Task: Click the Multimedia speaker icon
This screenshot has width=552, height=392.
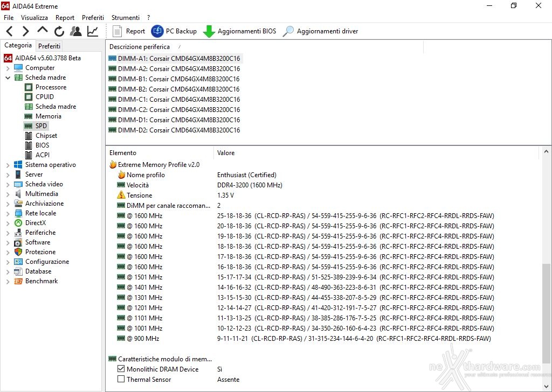Action: (x=18, y=194)
